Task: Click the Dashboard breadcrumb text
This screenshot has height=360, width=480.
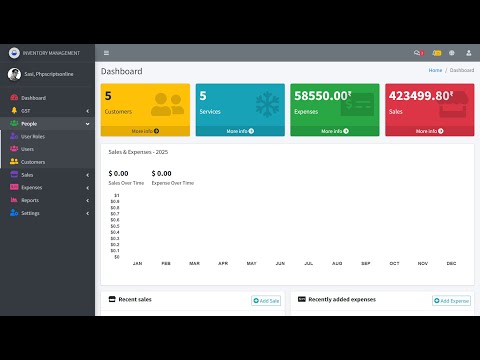Action: click(462, 70)
